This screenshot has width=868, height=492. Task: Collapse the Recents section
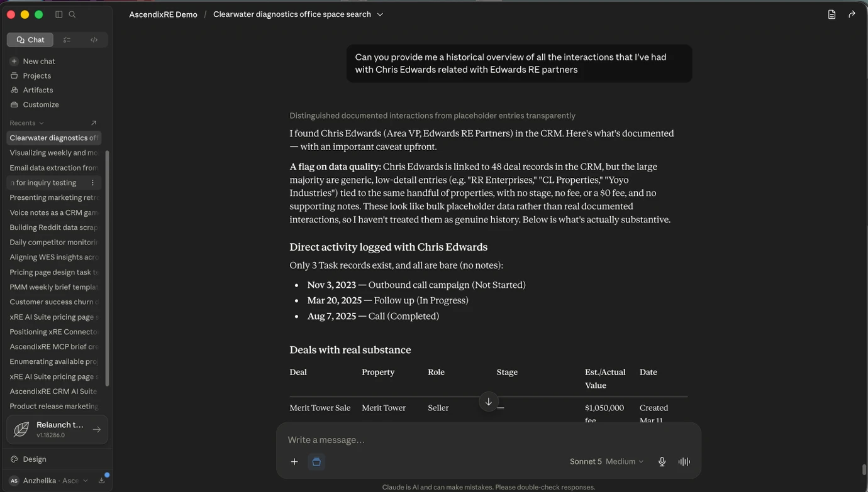point(27,123)
